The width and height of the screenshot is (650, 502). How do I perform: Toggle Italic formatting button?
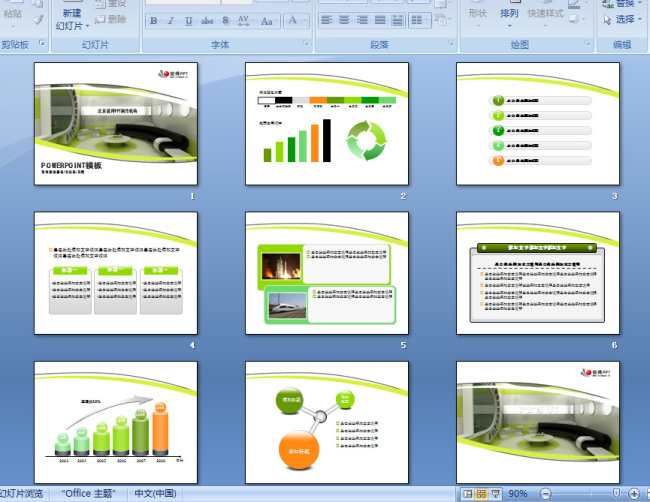click(171, 20)
